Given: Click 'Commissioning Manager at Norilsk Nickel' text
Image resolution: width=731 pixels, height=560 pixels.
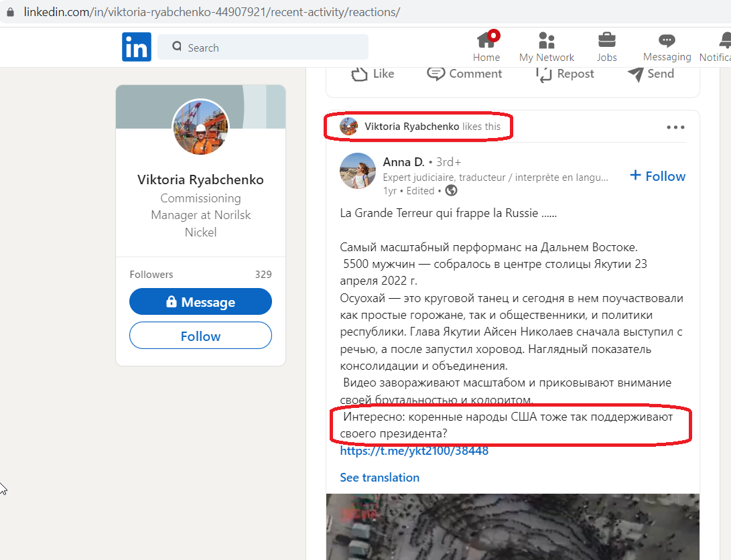Looking at the screenshot, I should coord(200,215).
